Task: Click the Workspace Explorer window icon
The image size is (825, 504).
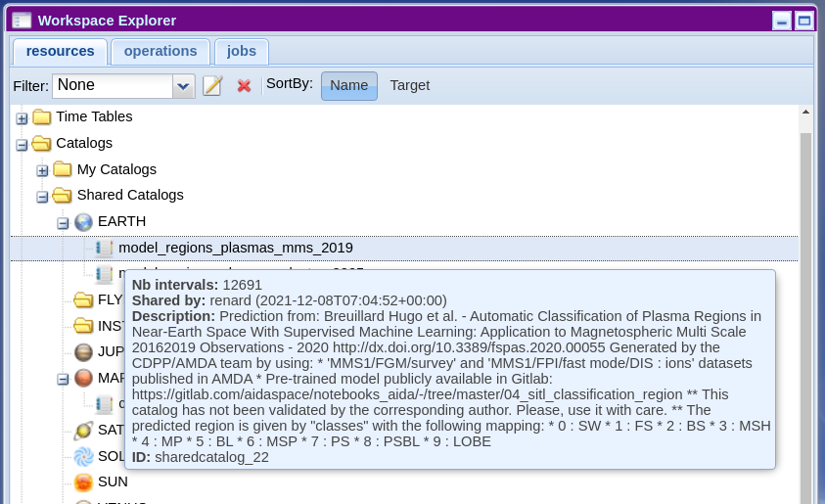Action: click(22, 20)
